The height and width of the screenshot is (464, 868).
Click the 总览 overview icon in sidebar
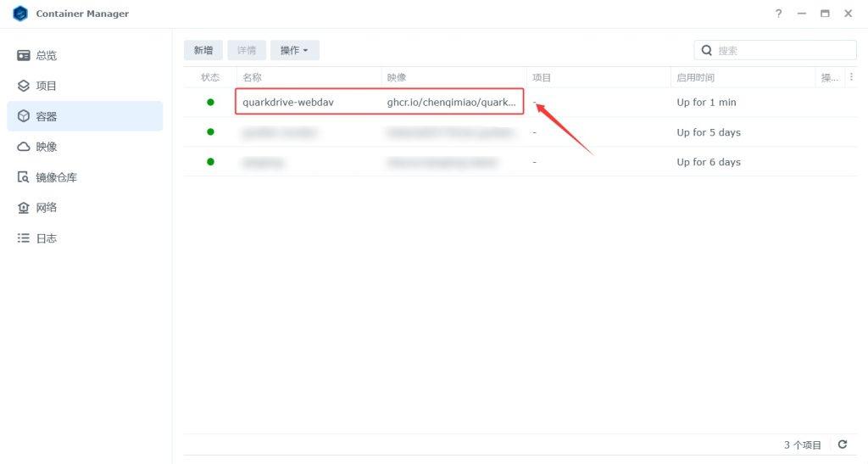(x=24, y=55)
